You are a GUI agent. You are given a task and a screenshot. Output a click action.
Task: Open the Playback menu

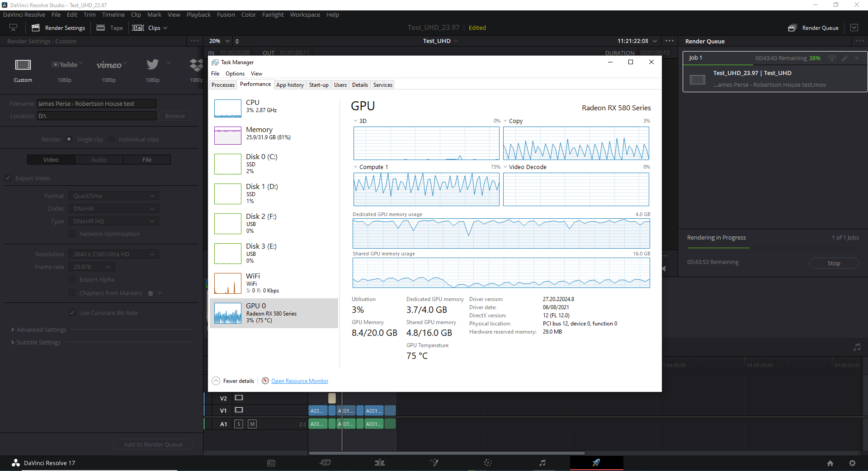198,14
